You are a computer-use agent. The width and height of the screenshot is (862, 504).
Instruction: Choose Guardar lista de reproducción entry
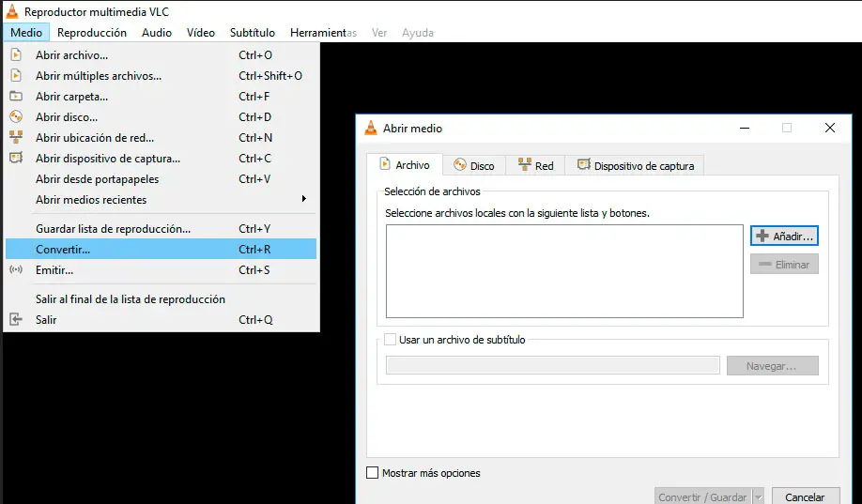point(162,229)
